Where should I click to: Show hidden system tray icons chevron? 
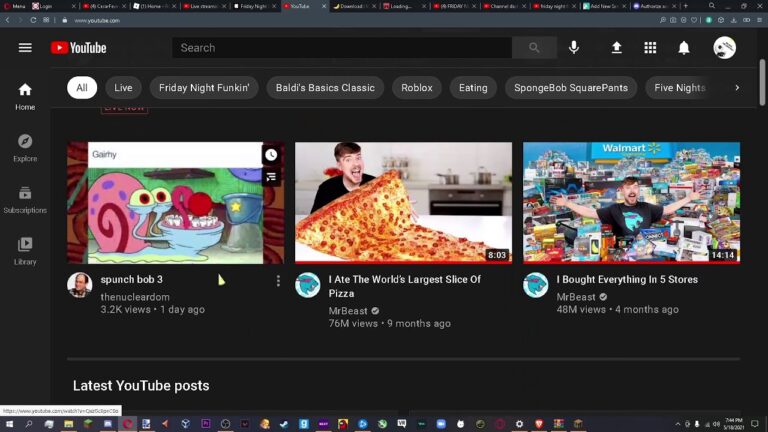pos(678,424)
